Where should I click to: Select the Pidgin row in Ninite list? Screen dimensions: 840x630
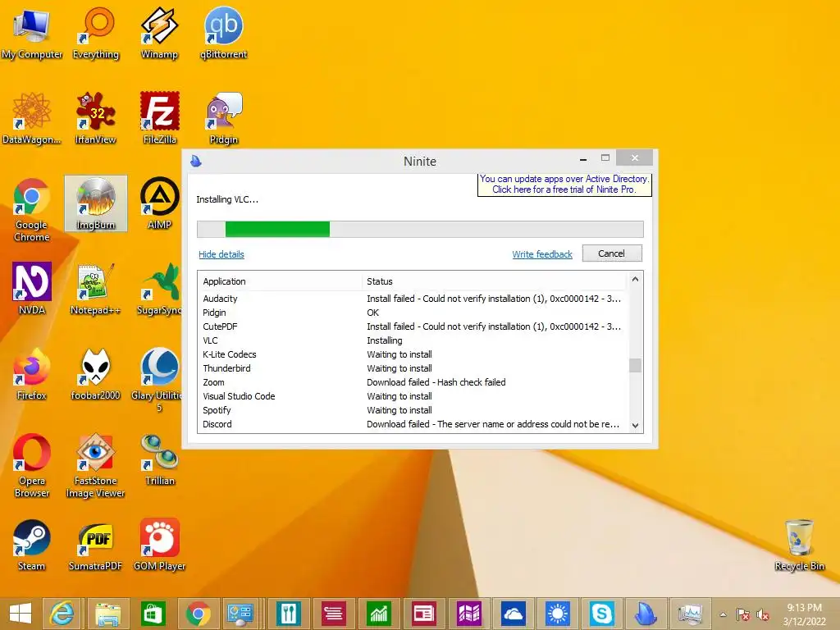413,313
